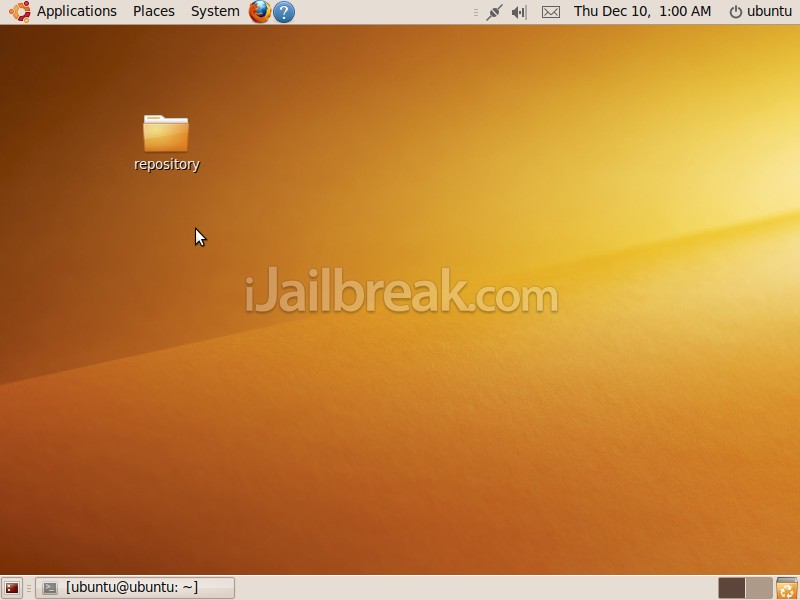Open the Applications menu
The width and height of the screenshot is (800, 600).
click(x=77, y=11)
